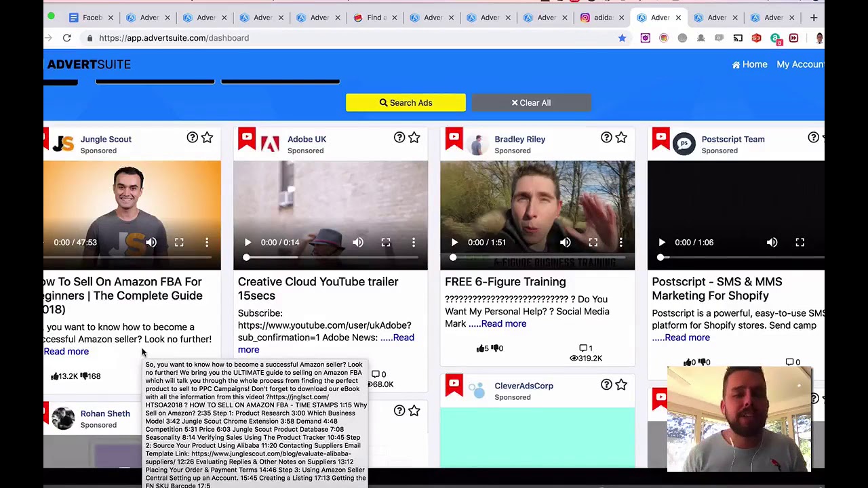
Task: Click the AdvertSuite logo
Action: coord(88,64)
